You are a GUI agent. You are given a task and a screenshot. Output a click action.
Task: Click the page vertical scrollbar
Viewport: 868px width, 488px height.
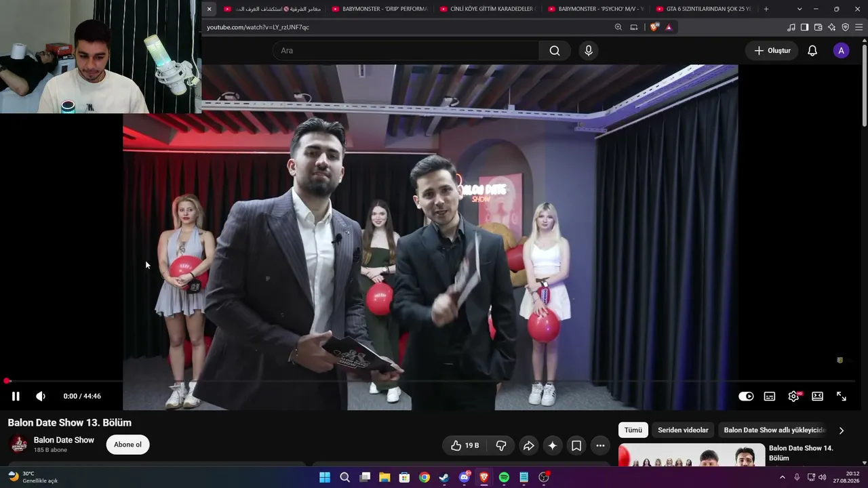[x=865, y=84]
